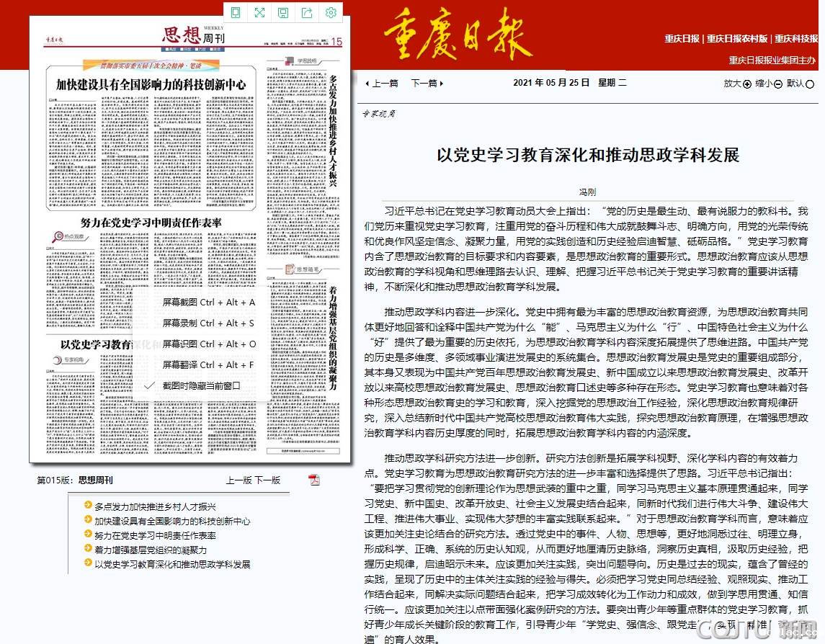Choose 屏幕录制 from the context menu

pos(208,323)
